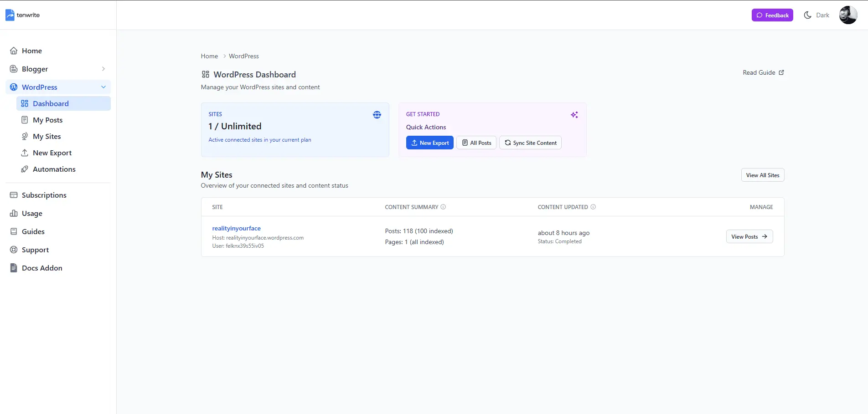The width and height of the screenshot is (868, 414).
Task: Click the New Export upload icon in sidebar
Action: click(x=25, y=153)
